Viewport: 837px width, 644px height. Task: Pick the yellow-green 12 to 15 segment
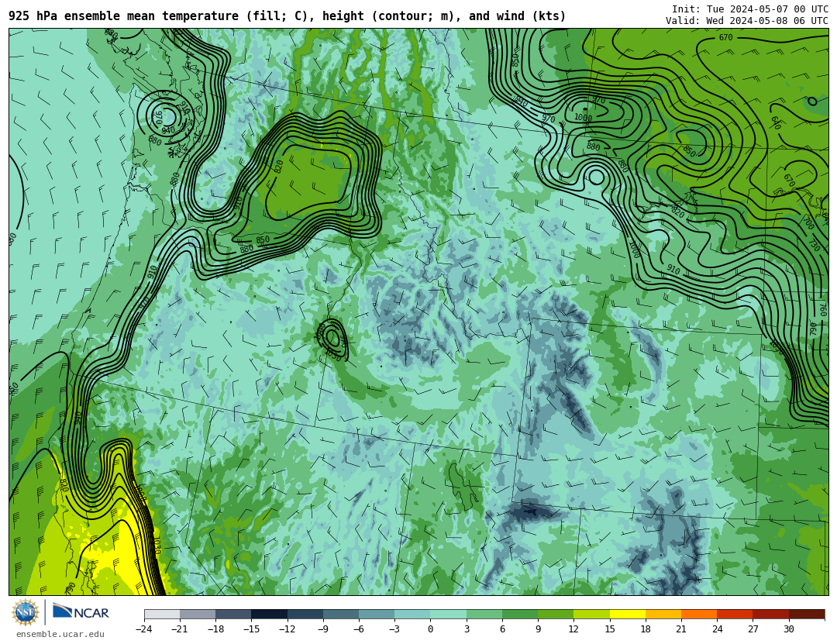tap(591, 614)
